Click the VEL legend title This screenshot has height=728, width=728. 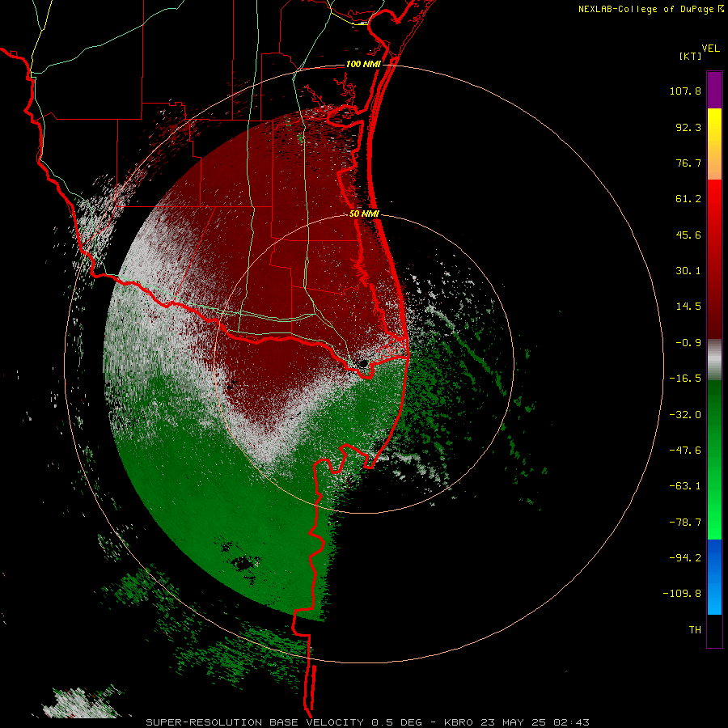coord(710,49)
